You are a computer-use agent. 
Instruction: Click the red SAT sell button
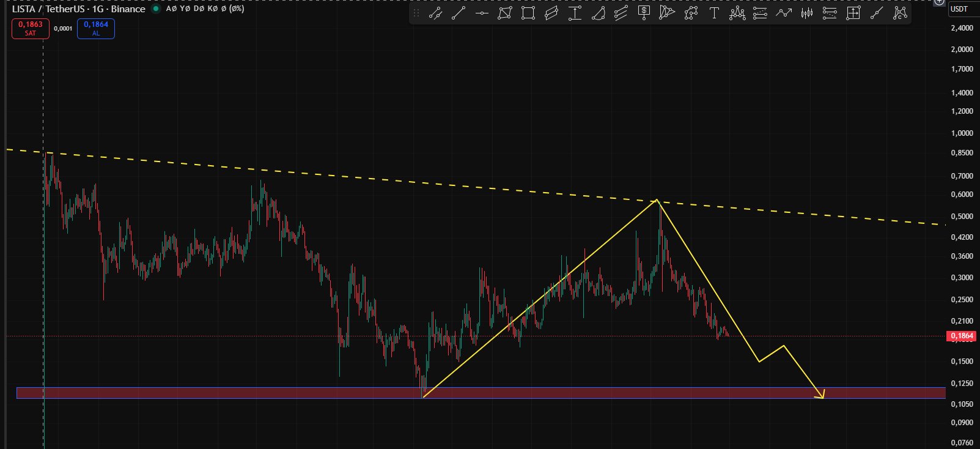tap(31, 29)
